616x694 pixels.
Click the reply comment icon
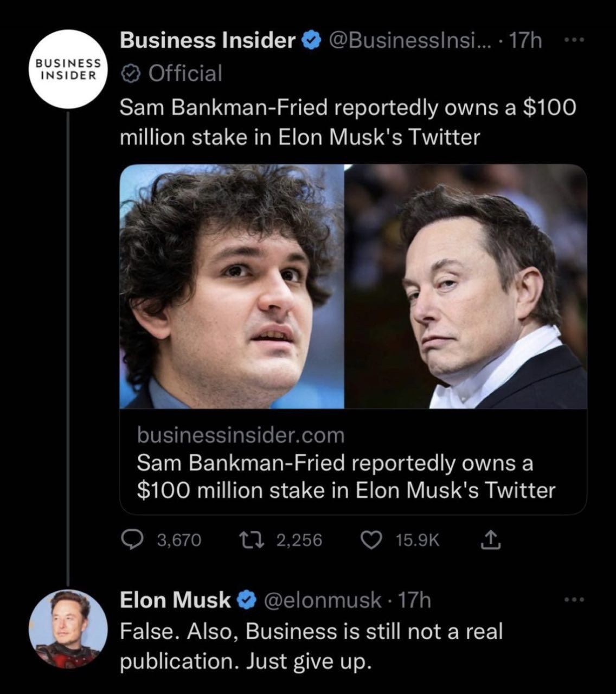tap(132, 539)
